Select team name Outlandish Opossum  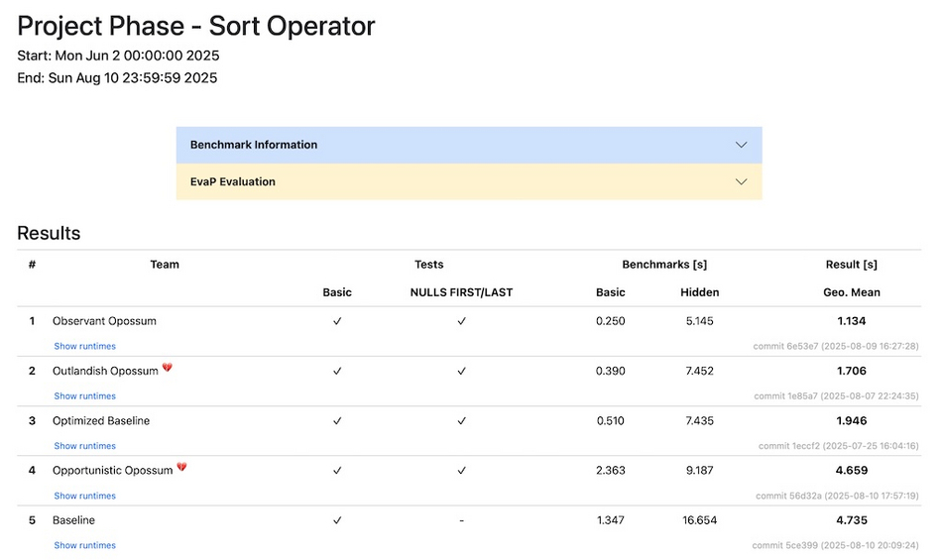click(105, 371)
